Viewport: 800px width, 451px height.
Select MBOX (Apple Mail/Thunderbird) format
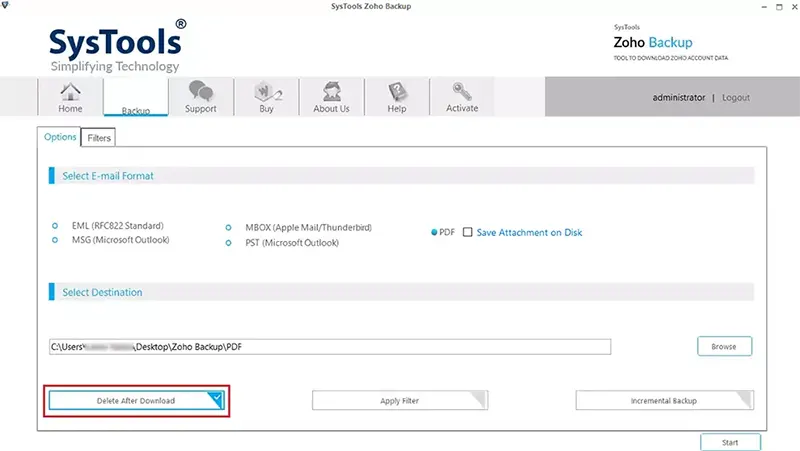[x=229, y=228]
